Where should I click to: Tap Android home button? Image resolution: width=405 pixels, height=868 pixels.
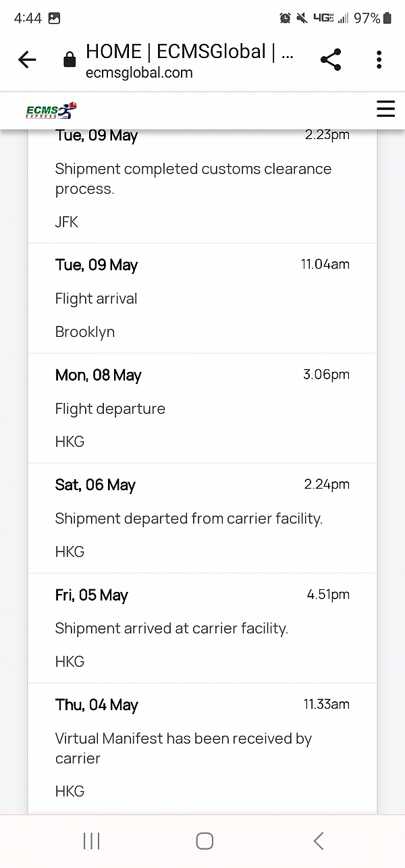pyautogui.click(x=205, y=840)
